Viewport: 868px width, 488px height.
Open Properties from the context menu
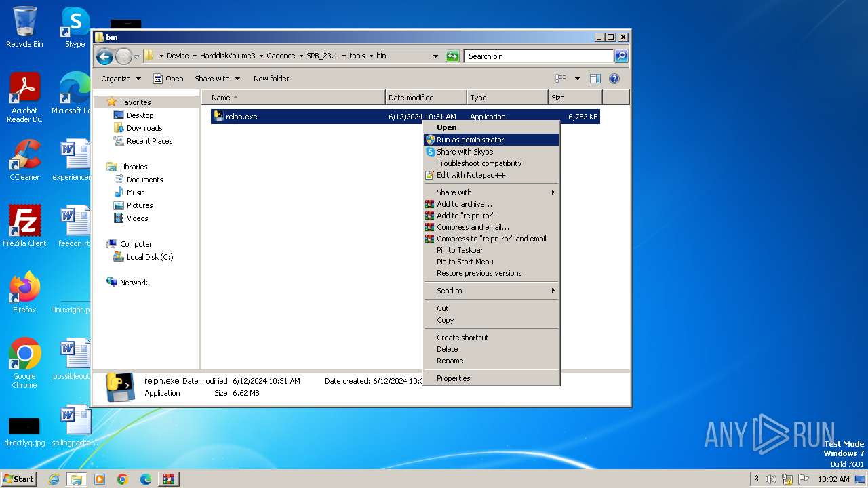coord(491,378)
